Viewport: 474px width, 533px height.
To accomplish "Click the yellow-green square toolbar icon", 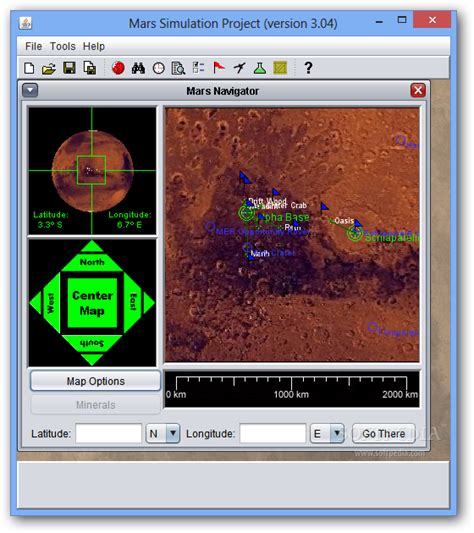I will click(280, 68).
